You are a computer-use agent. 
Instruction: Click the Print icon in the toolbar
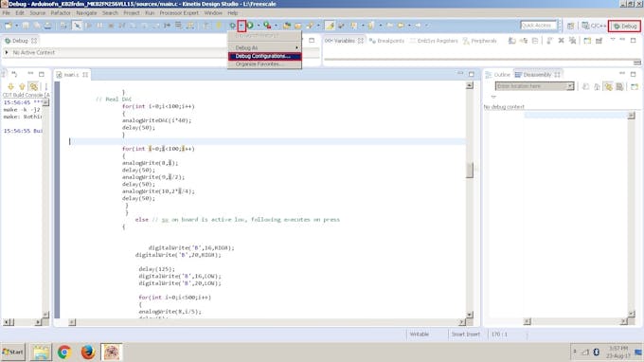point(48,26)
